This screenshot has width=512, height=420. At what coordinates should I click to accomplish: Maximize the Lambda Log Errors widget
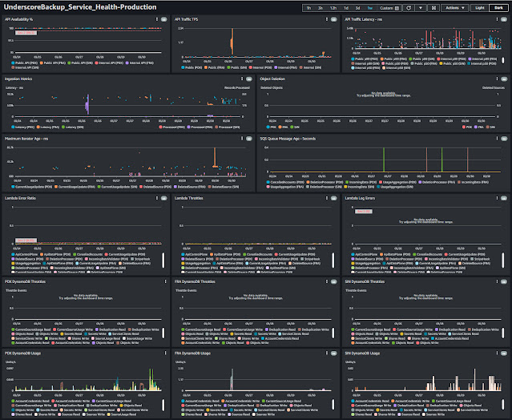(504, 198)
